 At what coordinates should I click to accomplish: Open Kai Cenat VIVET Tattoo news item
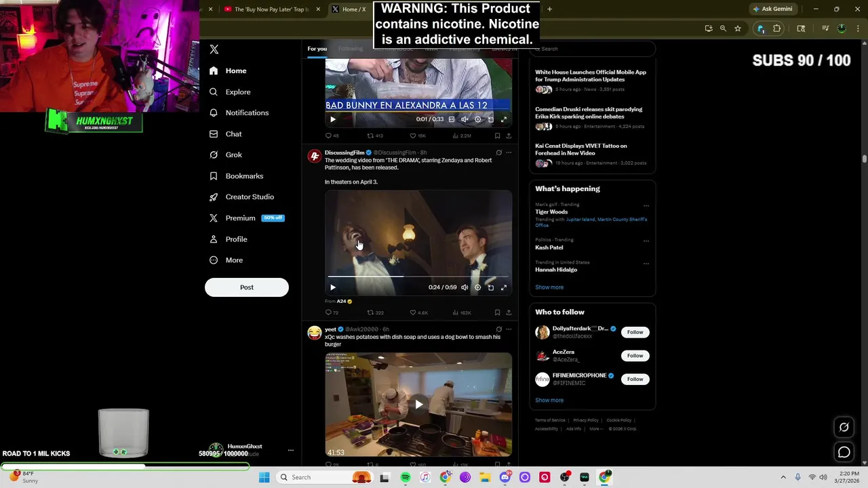(x=591, y=154)
